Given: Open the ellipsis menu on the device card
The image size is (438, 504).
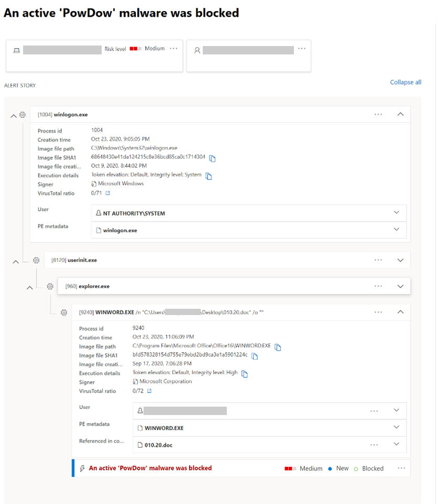Looking at the screenshot, I should (x=173, y=48).
